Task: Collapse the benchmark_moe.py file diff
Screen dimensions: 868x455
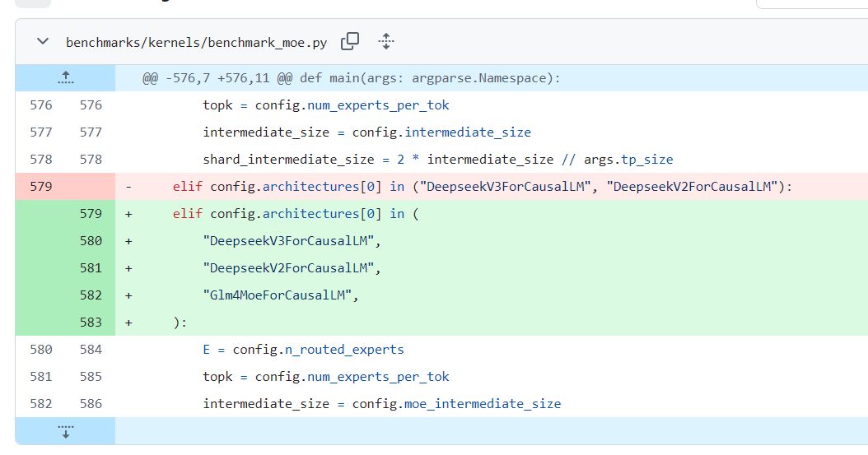Action: tap(43, 41)
